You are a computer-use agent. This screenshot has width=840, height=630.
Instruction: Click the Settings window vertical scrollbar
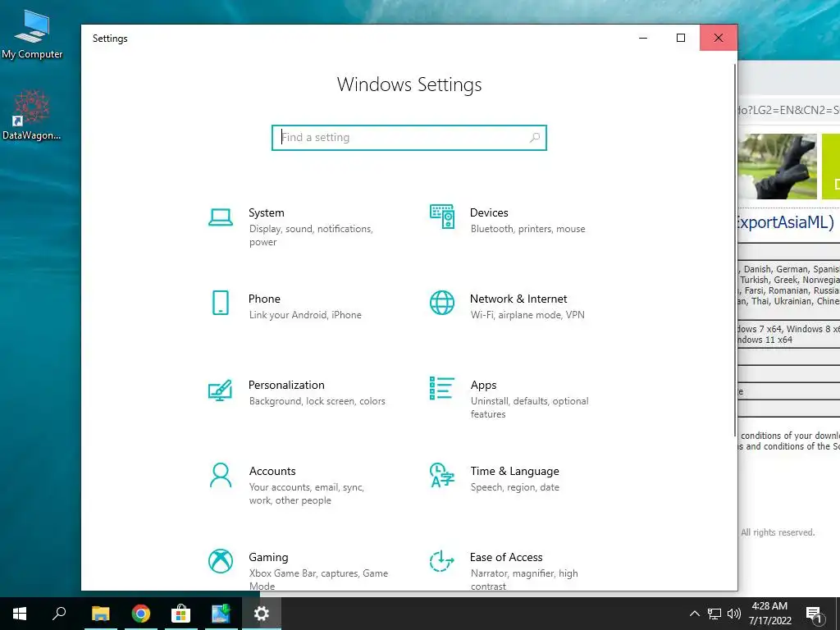(735, 249)
